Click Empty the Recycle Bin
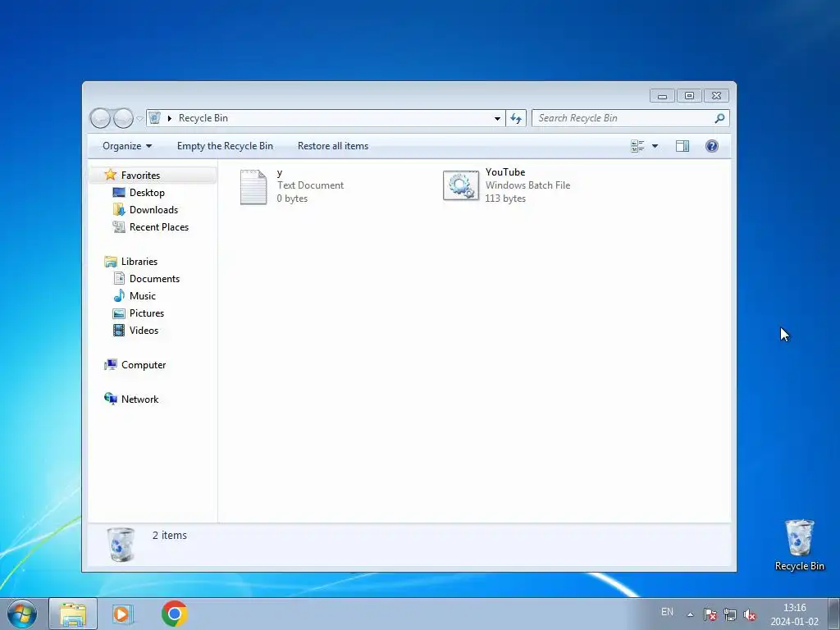Viewport: 840px width, 630px height. click(225, 146)
